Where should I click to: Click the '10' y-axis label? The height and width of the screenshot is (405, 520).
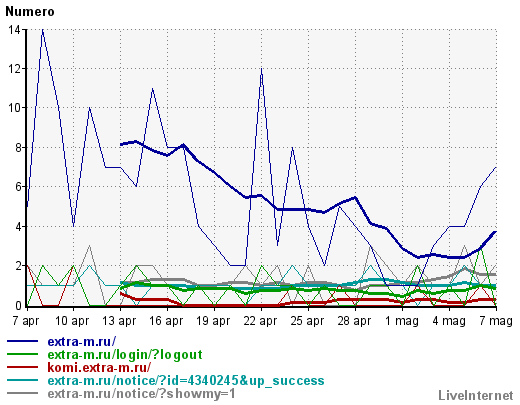click(15, 108)
